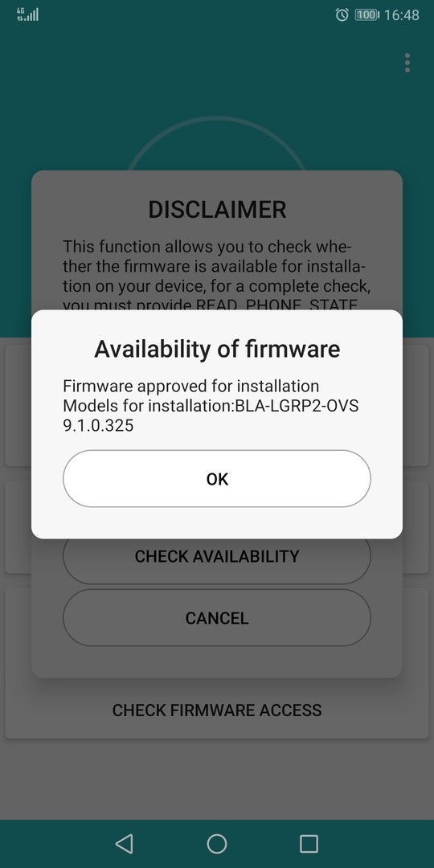Image resolution: width=434 pixels, height=868 pixels.
Task: Tap empty gray area beneath firmware access card
Action: point(216,778)
